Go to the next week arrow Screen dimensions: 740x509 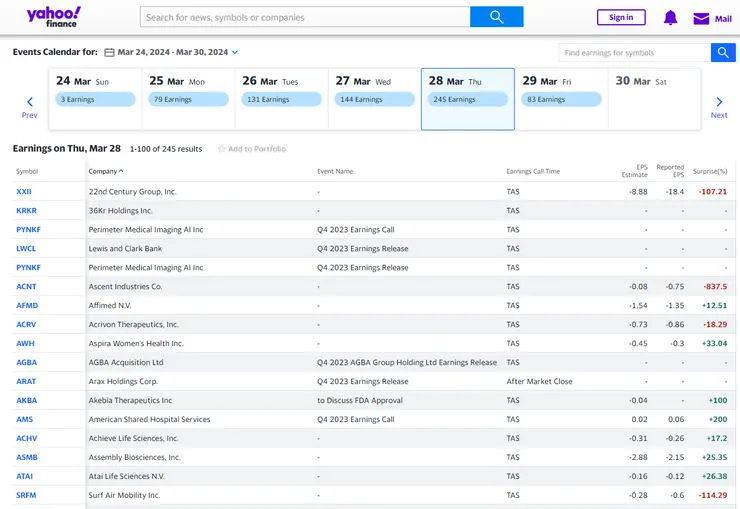point(718,102)
